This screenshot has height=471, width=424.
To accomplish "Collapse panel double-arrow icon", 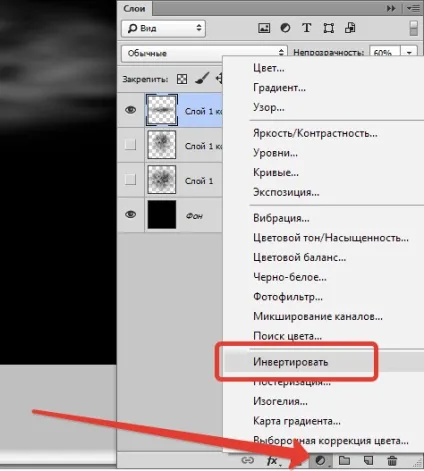I will coord(391,8).
